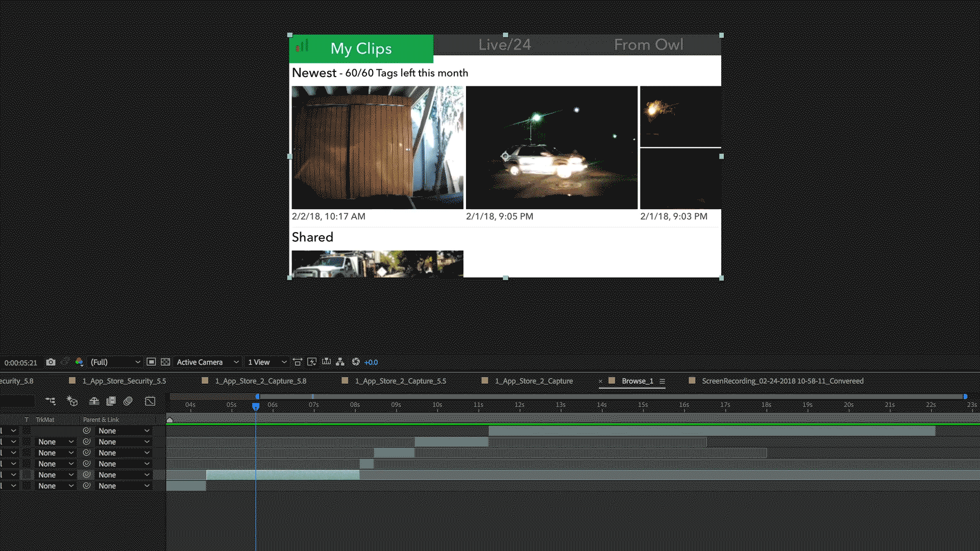Click the blue +0.0 exposure value
Image resolution: width=980 pixels, height=551 pixels.
click(371, 363)
